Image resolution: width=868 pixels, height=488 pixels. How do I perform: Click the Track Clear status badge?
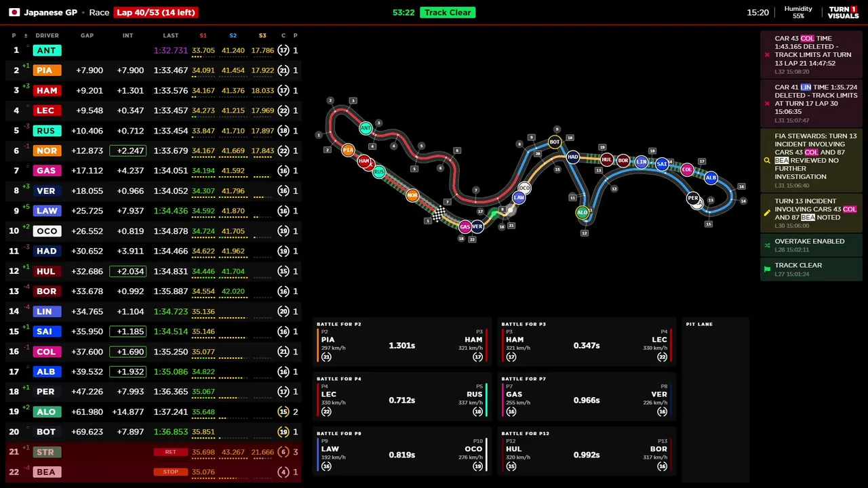[x=448, y=12]
